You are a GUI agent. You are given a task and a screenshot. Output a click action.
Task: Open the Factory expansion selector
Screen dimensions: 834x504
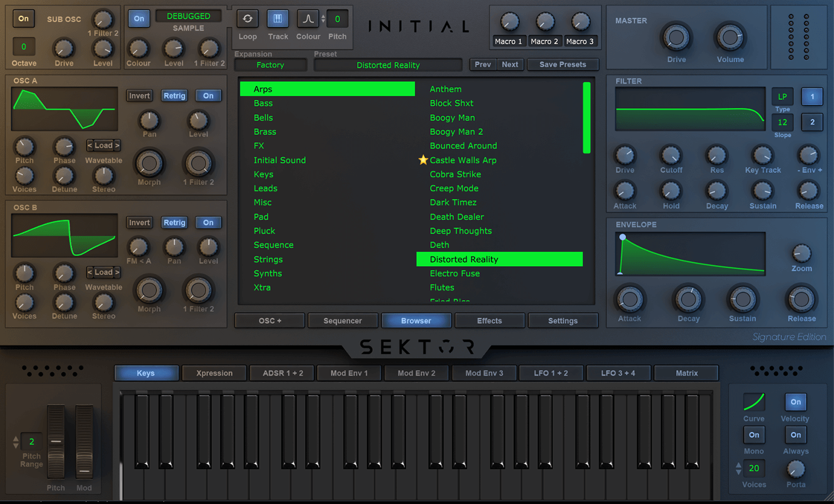pyautogui.click(x=271, y=65)
